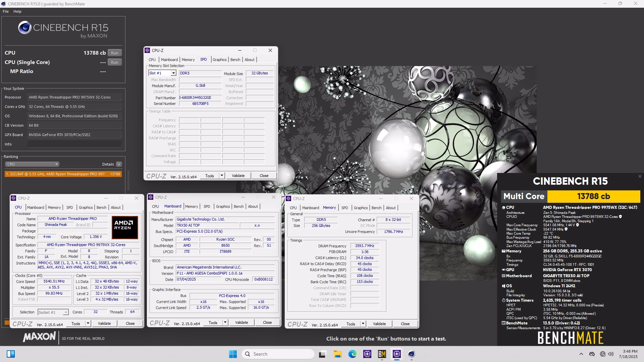
Task: Open Task View icon on taskbar
Action: click(322, 354)
